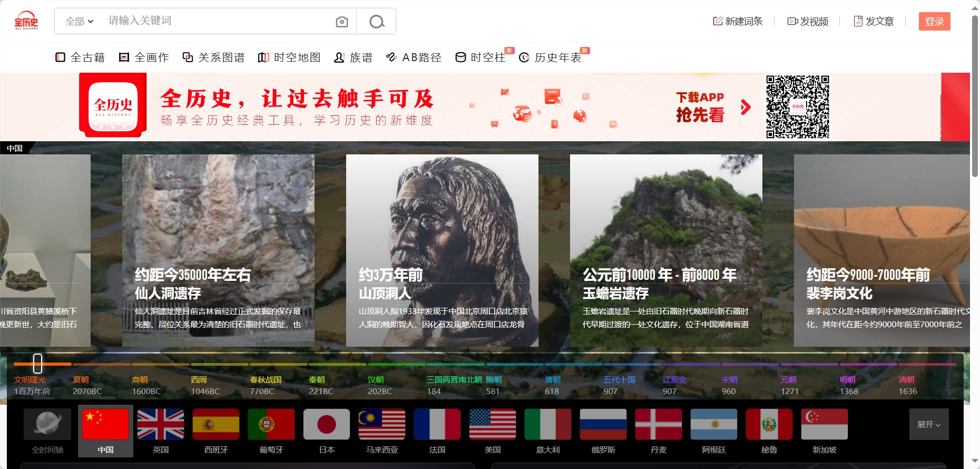The width and height of the screenshot is (980, 469).
Task: Select the China flag icon
Action: pos(105,424)
